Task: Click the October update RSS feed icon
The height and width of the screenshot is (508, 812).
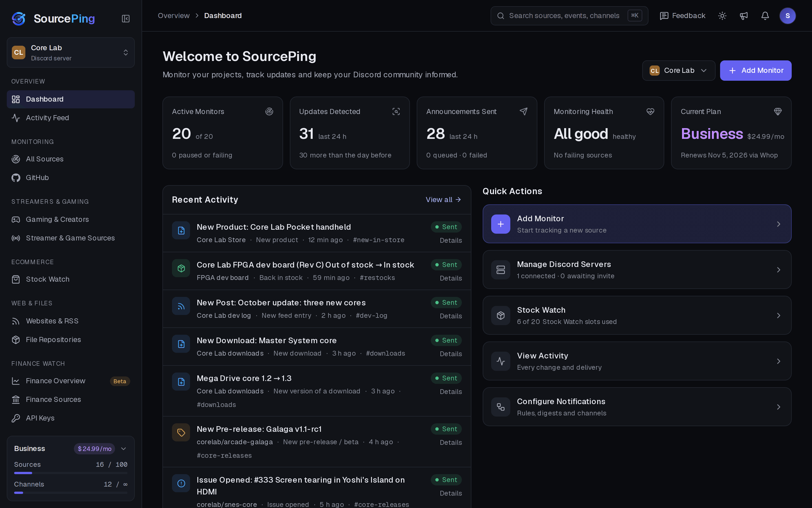Action: pos(181,306)
